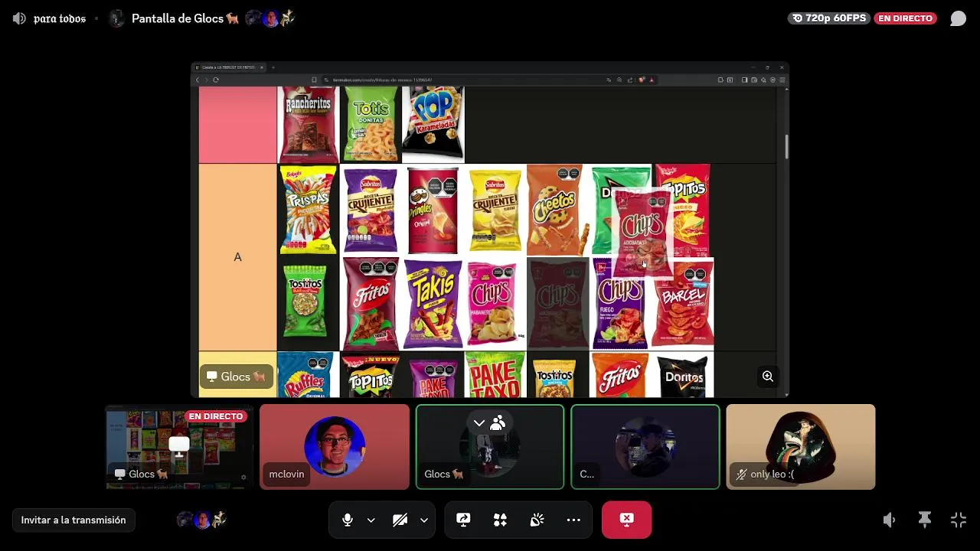Open 720p 60FPS stream quality indicator

point(829,18)
